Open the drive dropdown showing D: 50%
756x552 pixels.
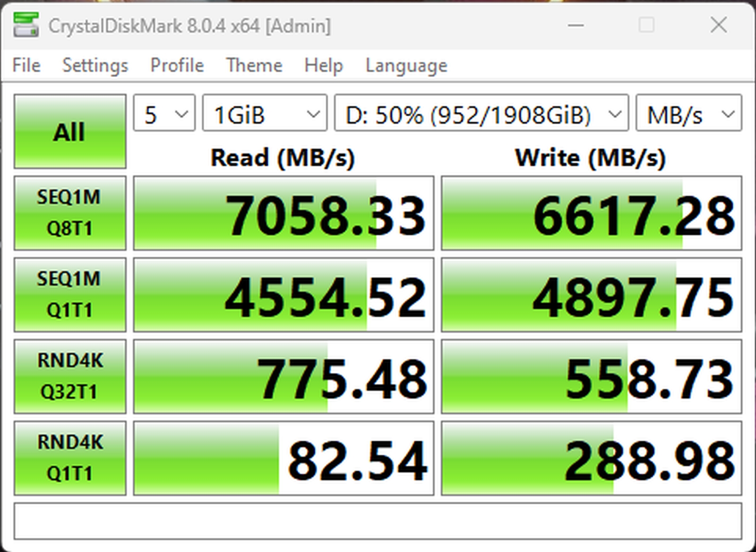[x=481, y=113]
